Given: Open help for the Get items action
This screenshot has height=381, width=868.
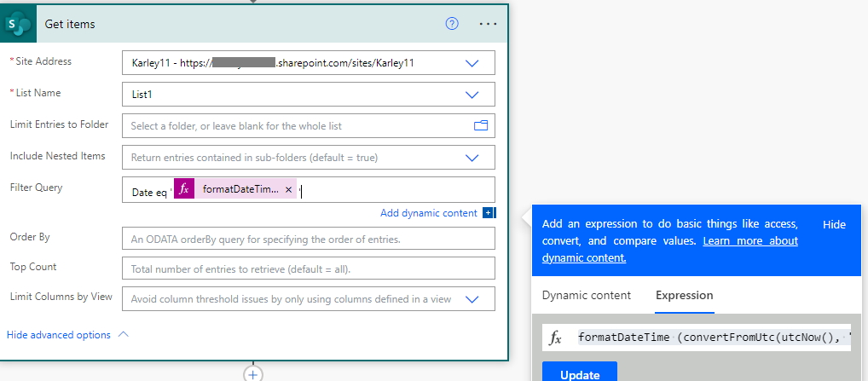Looking at the screenshot, I should [x=452, y=24].
